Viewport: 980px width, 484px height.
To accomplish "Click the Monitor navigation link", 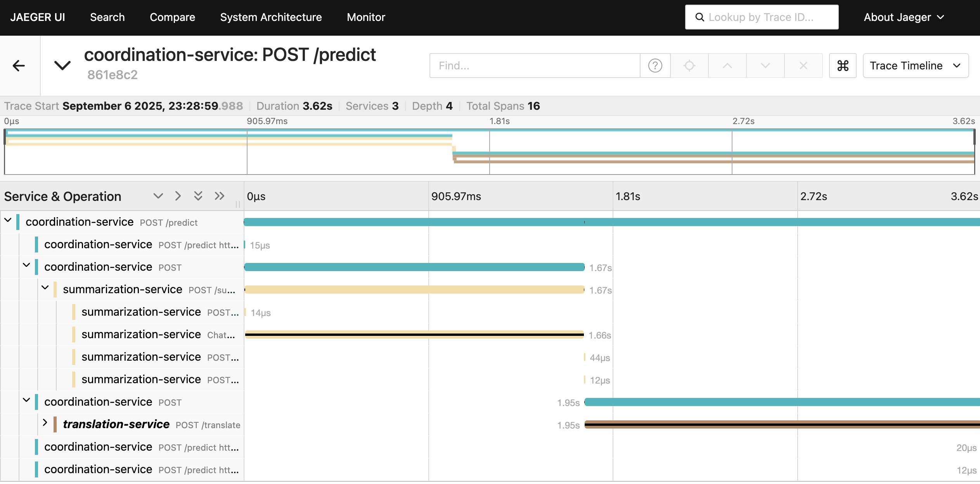I will [366, 17].
